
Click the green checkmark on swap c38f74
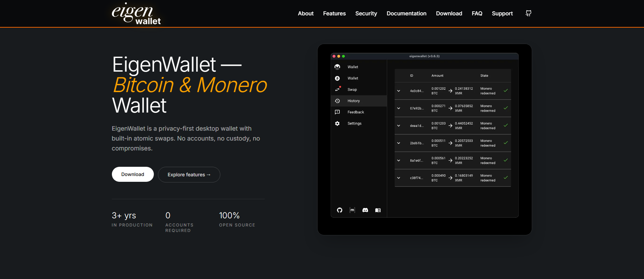506,178
